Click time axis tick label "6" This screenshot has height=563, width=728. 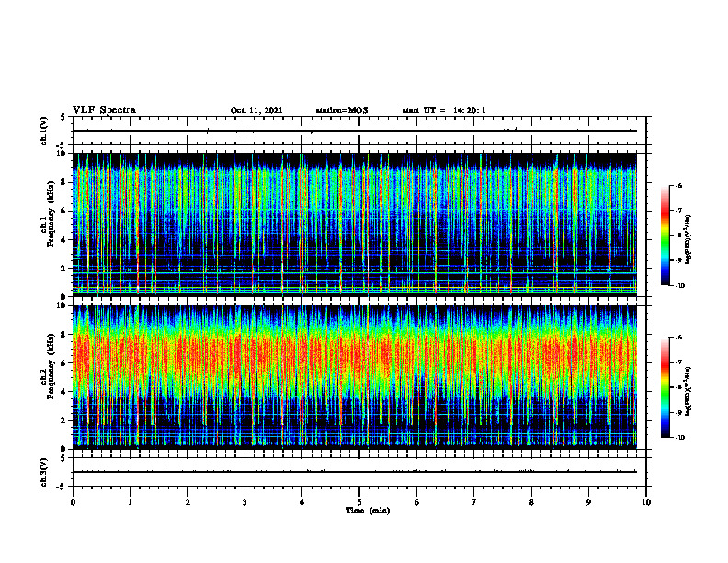(416, 502)
